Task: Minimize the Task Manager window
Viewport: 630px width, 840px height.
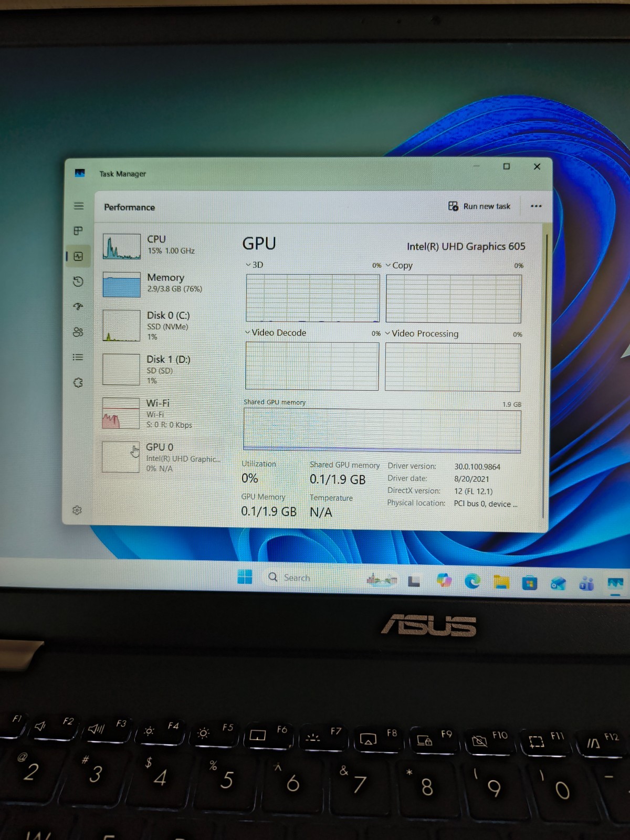Action: (477, 166)
